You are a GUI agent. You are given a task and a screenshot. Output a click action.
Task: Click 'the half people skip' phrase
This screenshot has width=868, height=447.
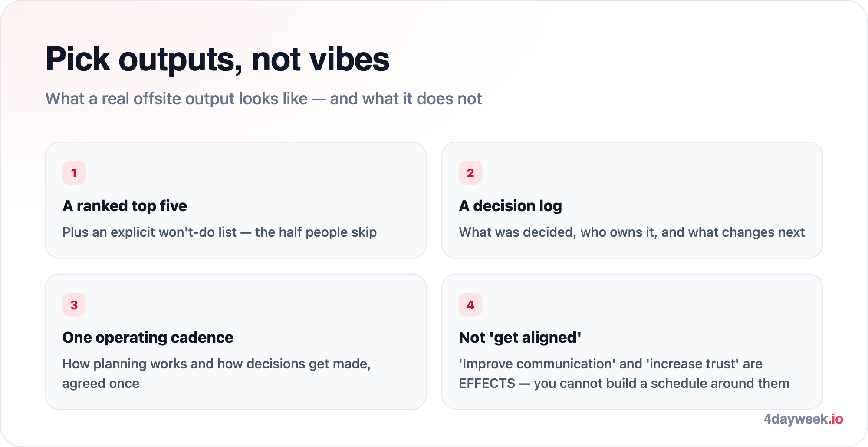(316, 232)
